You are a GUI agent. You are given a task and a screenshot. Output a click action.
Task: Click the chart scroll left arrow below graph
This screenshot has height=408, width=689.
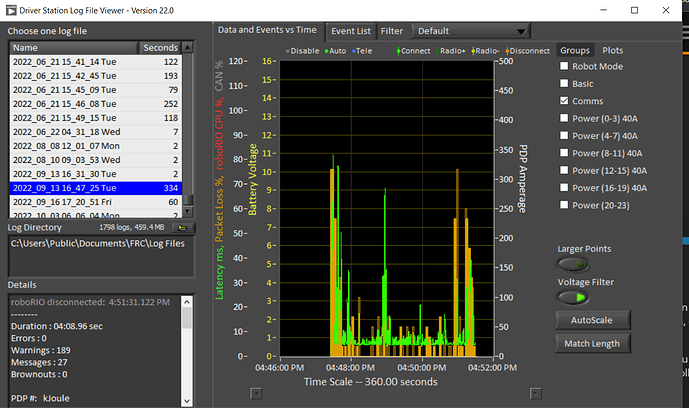coord(256,393)
